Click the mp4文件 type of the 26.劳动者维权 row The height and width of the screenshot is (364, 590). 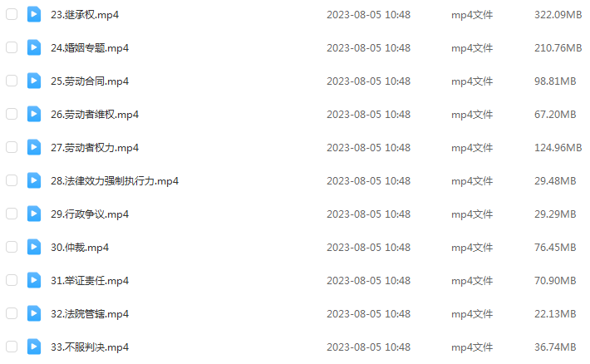[472, 115]
